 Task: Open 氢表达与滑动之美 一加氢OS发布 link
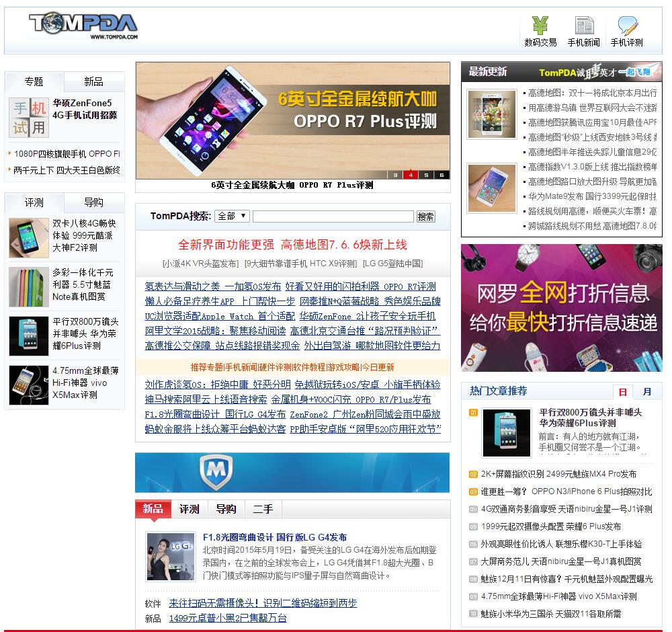tap(213, 286)
